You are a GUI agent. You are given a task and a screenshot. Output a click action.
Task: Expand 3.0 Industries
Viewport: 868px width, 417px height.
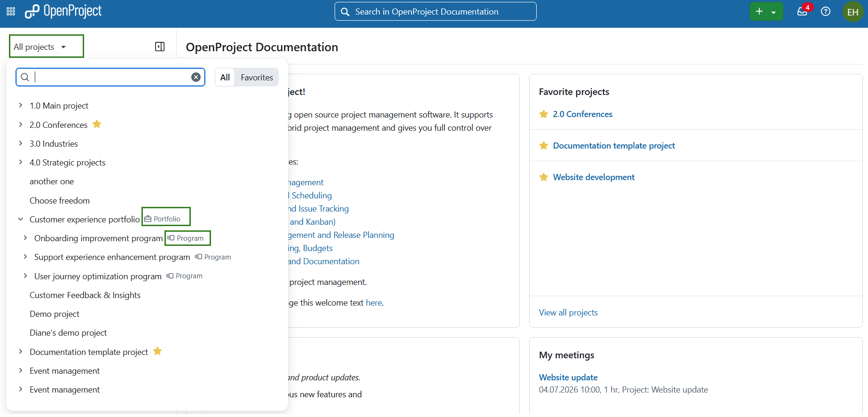[20, 143]
